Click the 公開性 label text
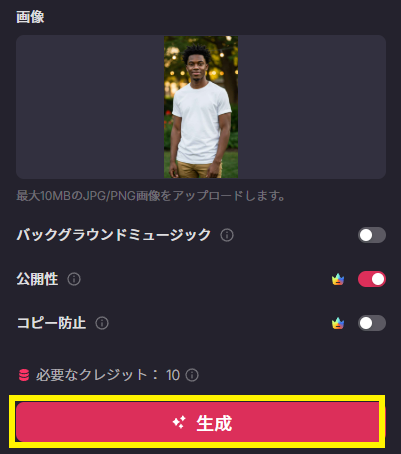Image resolution: width=401 pixels, height=454 pixels. click(x=37, y=279)
